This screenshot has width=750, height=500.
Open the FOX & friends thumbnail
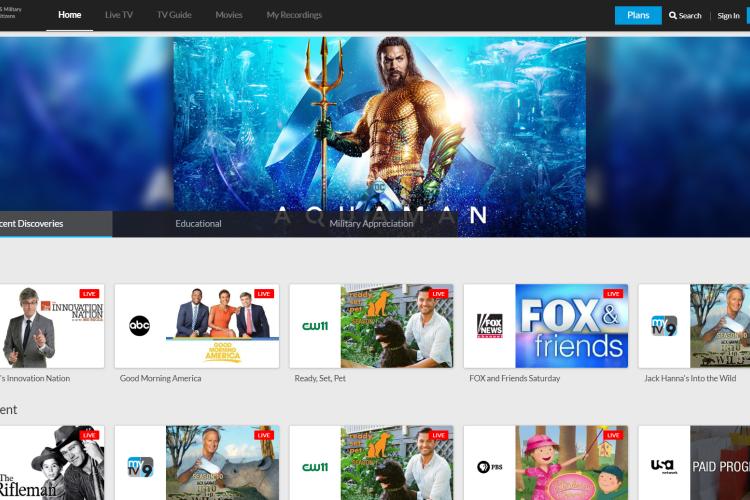(572, 326)
